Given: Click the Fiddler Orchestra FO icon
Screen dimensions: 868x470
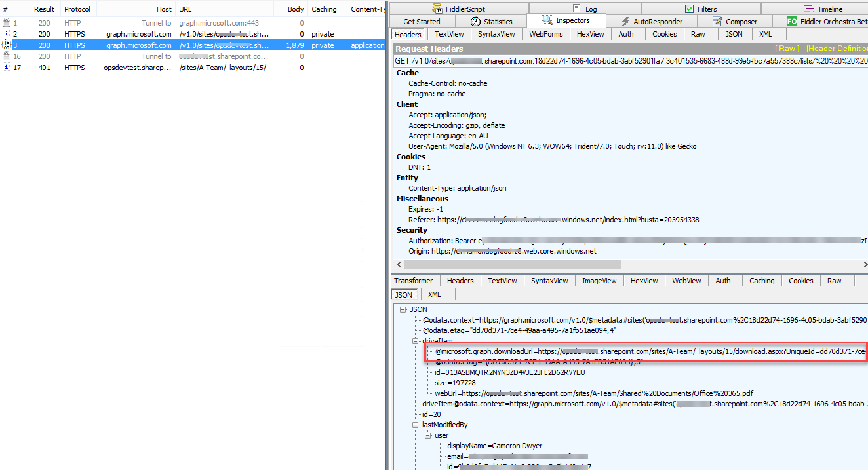Looking at the screenshot, I should coord(791,22).
